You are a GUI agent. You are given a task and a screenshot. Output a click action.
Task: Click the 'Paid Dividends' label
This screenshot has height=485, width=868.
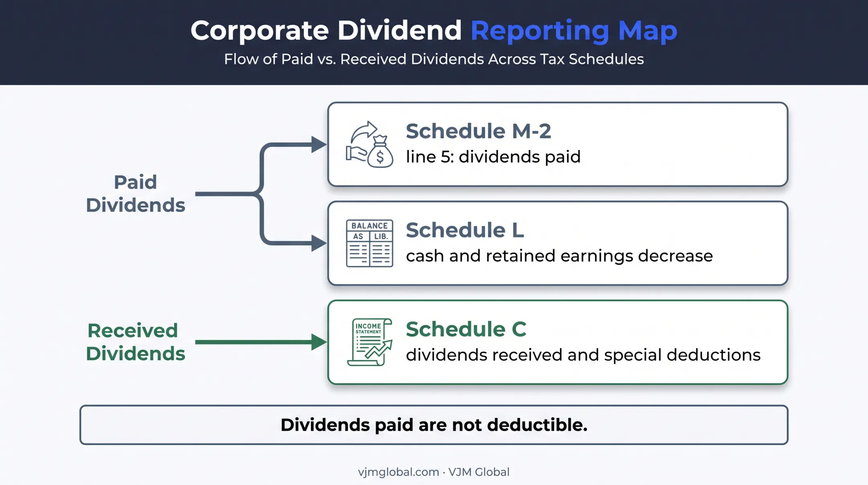135,193
